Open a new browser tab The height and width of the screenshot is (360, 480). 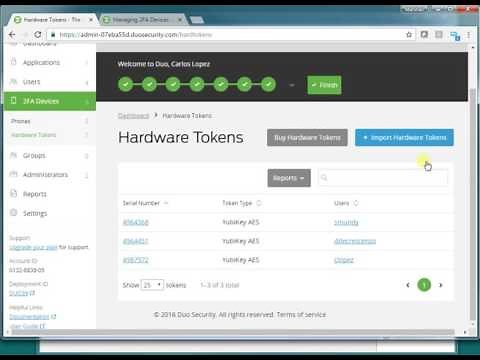point(197,20)
